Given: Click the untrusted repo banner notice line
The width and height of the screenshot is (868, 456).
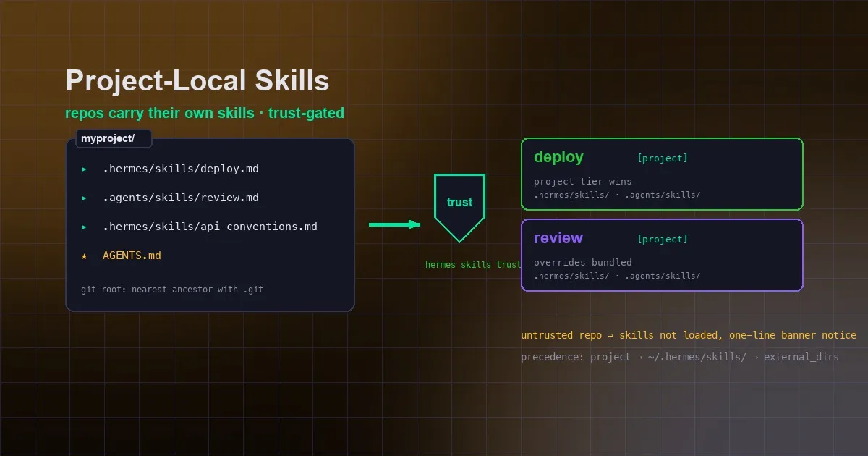Looking at the screenshot, I should click(x=689, y=335).
